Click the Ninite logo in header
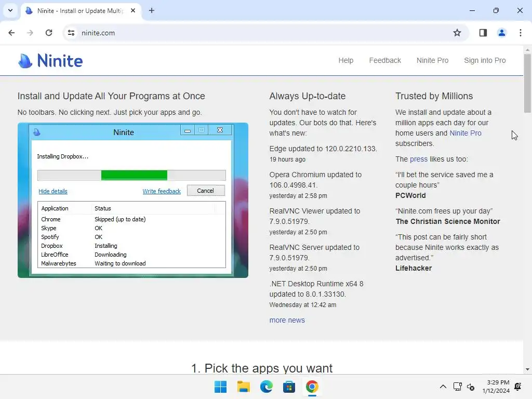The height and width of the screenshot is (399, 532). coord(50,61)
